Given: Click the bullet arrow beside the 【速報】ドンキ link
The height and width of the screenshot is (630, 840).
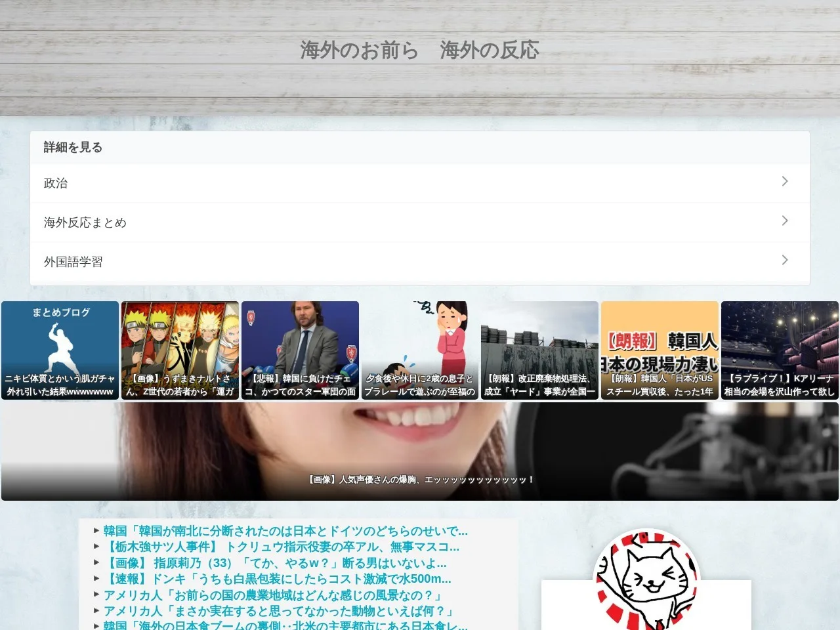Looking at the screenshot, I should coord(96,579).
